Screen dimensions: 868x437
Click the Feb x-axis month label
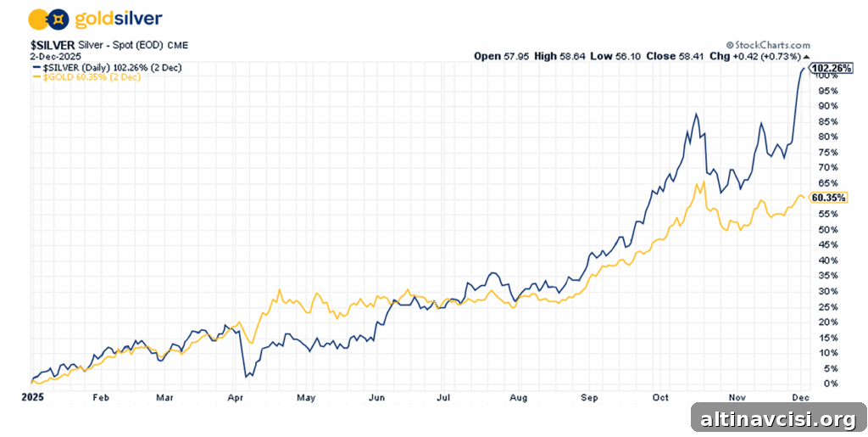pos(100,398)
